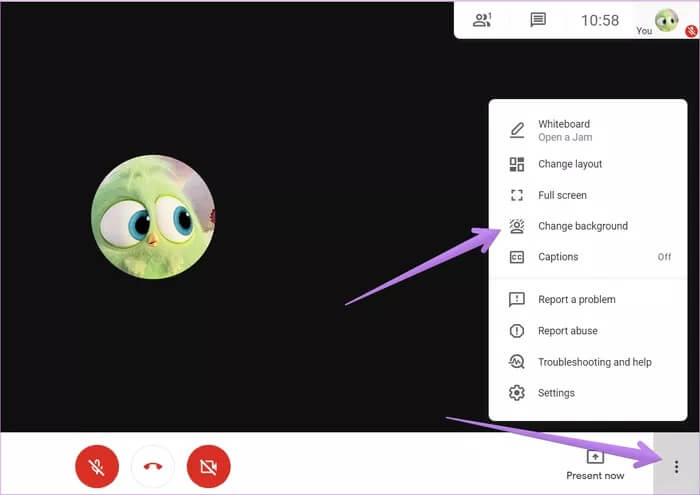Image resolution: width=700 pixels, height=495 pixels.
Task: Click the Report abuse exclamation icon
Action: pos(517,331)
